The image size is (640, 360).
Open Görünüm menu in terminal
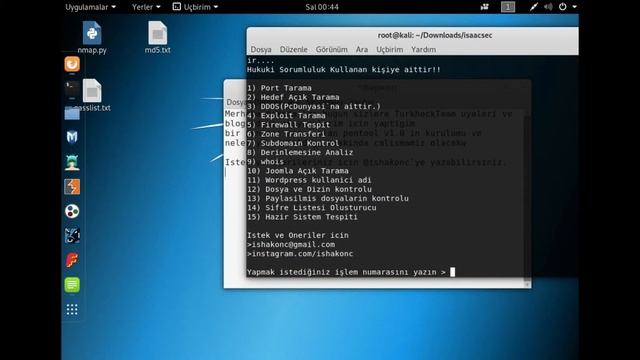pos(331,49)
